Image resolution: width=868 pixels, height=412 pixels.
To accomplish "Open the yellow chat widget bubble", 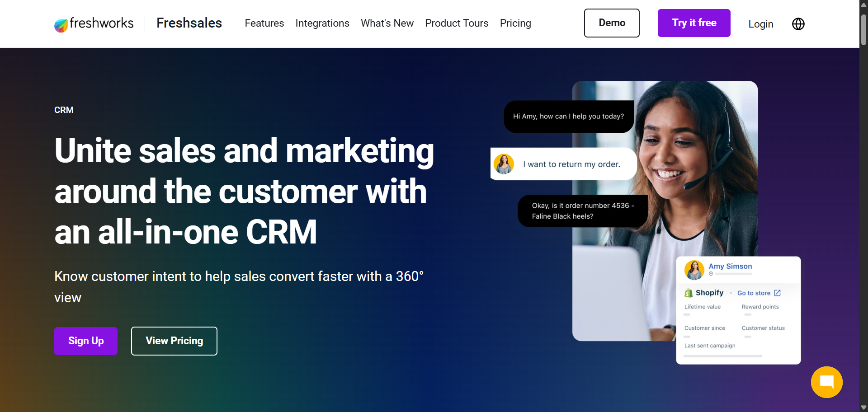I will coord(826,382).
